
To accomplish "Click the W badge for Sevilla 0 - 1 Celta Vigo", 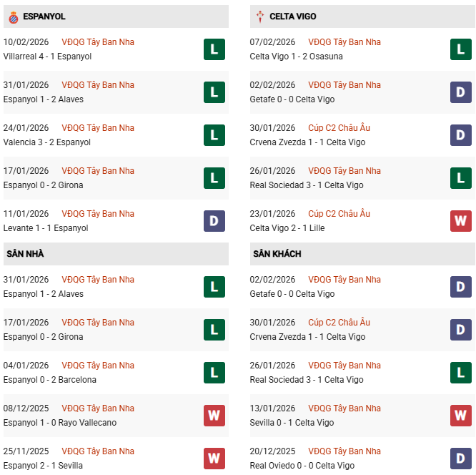I will click(460, 416).
